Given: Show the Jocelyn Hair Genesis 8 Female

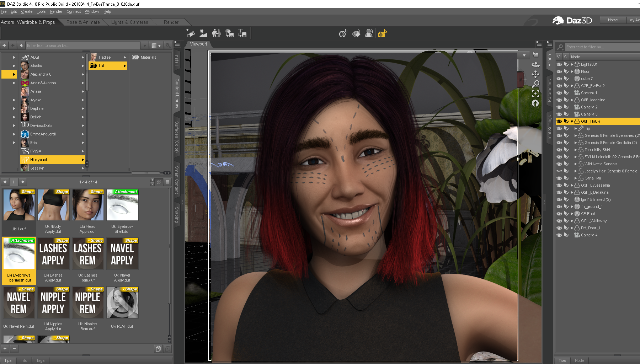Looking at the screenshot, I should click(x=559, y=171).
